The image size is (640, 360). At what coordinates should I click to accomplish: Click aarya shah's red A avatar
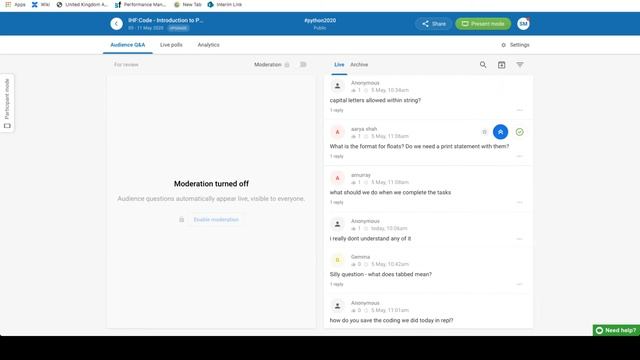[338, 132]
